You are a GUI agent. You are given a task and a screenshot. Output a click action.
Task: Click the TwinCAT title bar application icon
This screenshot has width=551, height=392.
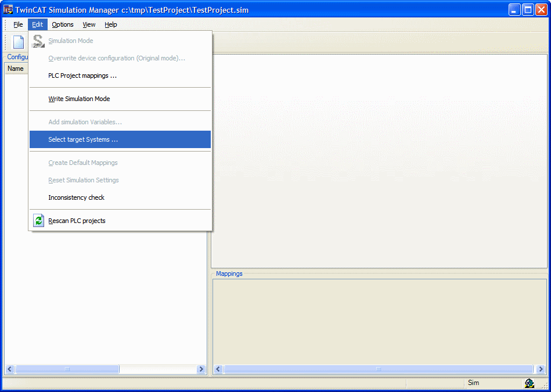(8, 9)
